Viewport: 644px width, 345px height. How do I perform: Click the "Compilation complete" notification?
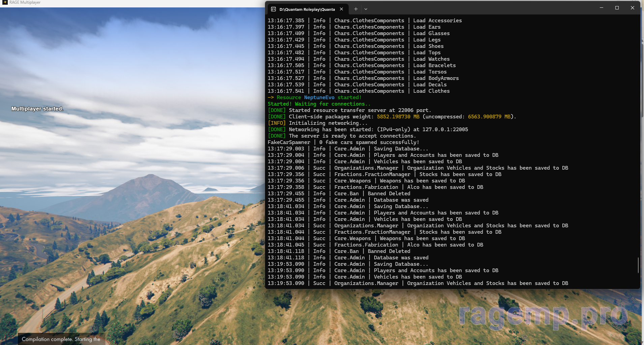(x=61, y=339)
